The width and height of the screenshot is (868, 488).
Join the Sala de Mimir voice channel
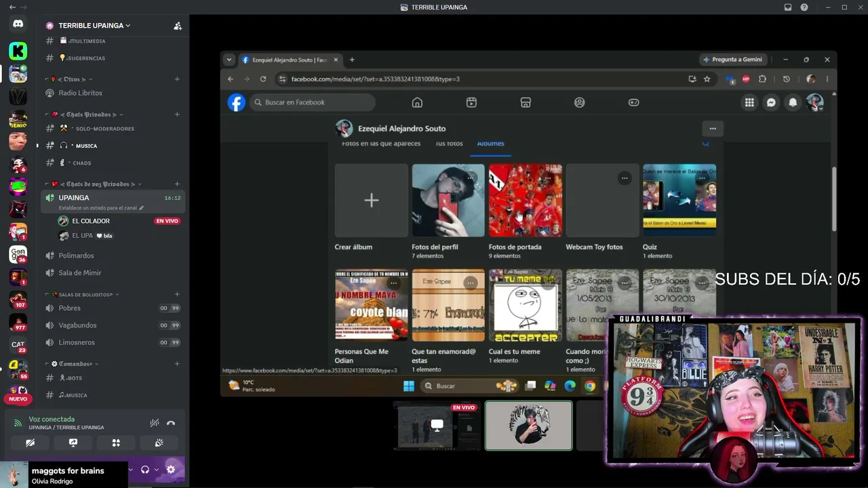pyautogui.click(x=80, y=272)
